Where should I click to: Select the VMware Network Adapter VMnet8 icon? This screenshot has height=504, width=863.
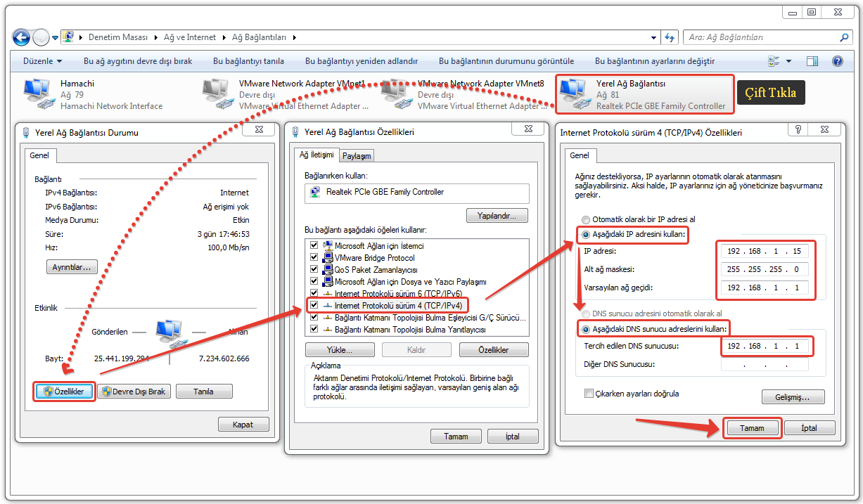[396, 94]
